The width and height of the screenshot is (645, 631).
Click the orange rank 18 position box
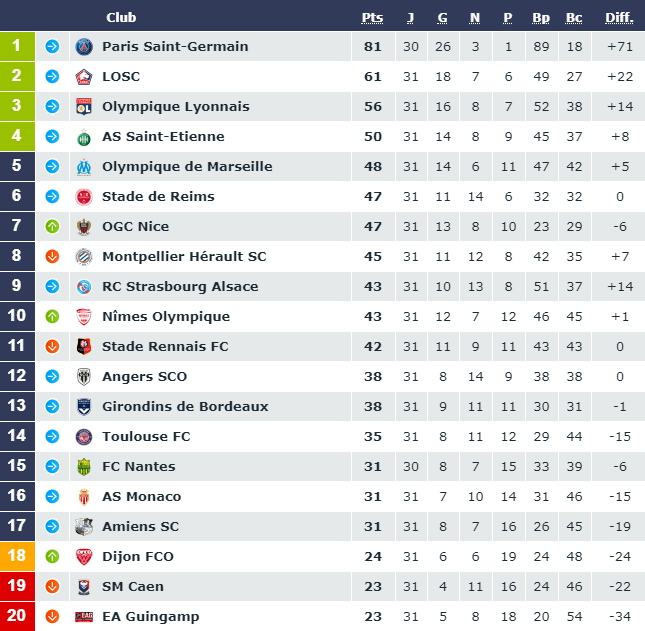click(x=17, y=556)
